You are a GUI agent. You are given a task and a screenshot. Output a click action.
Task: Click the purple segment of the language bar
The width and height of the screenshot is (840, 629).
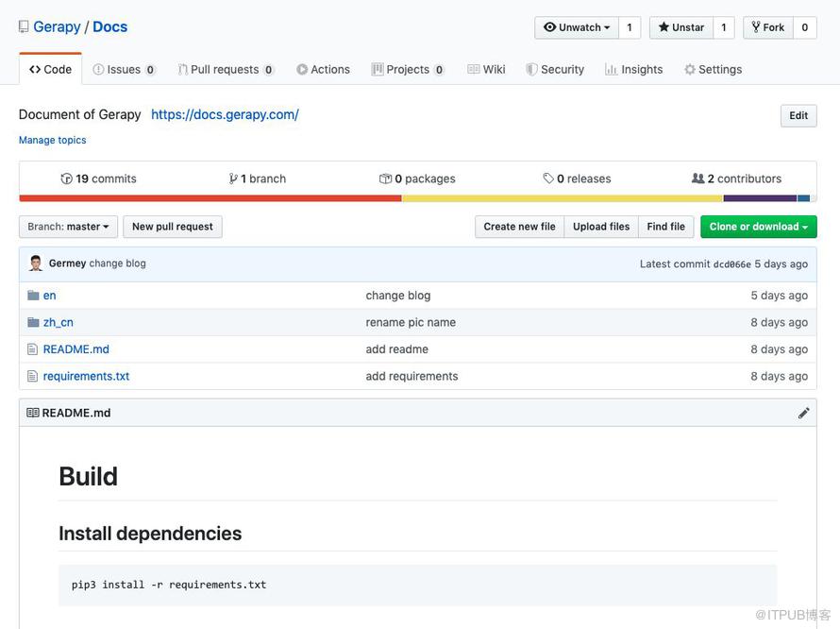[x=760, y=198]
